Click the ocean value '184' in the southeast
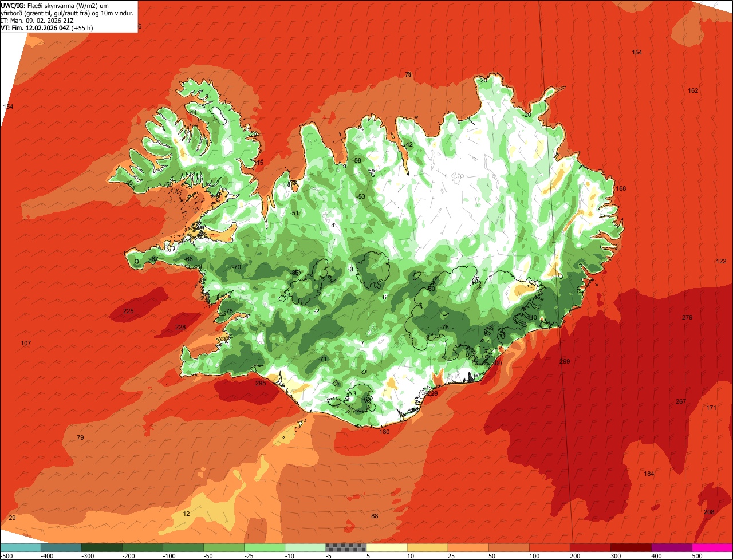This screenshot has height=560, width=733. click(649, 474)
